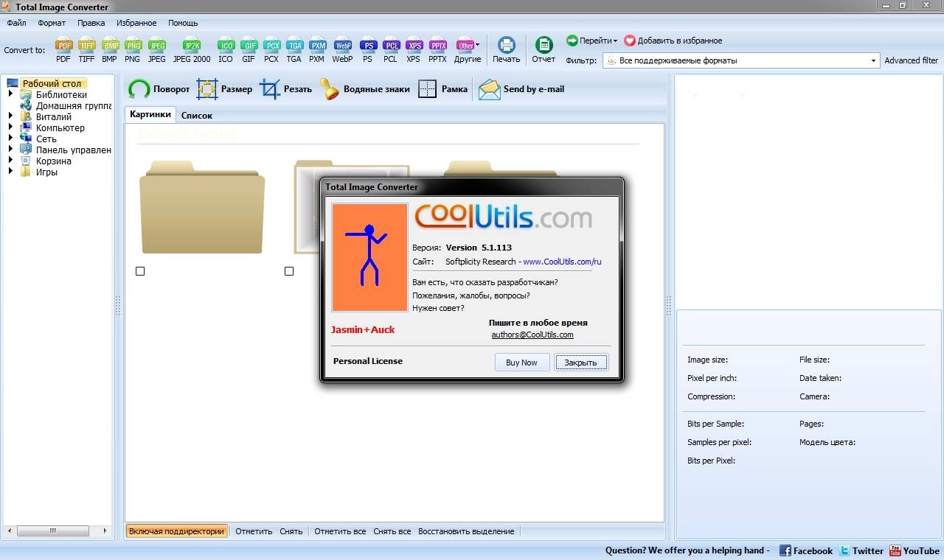This screenshot has height=560, width=944.
Task: Open the Формат menu
Action: [x=52, y=23]
